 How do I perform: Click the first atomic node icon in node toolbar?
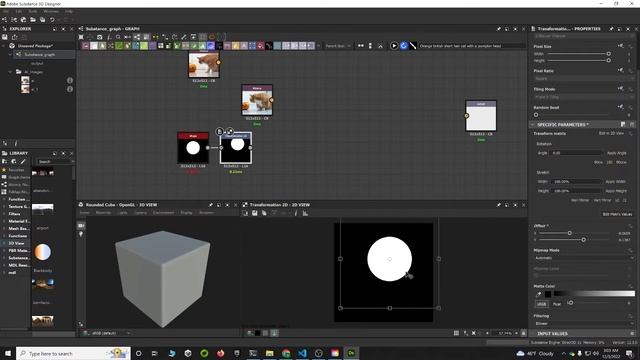coord(85,46)
